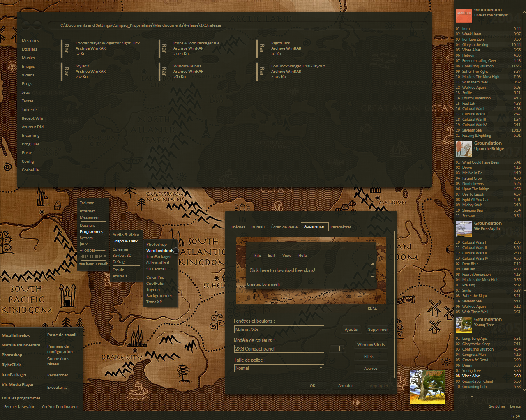This screenshot has width=526, height=420.
Task: Open the Lyrics panel in music player
Action: (x=515, y=406)
